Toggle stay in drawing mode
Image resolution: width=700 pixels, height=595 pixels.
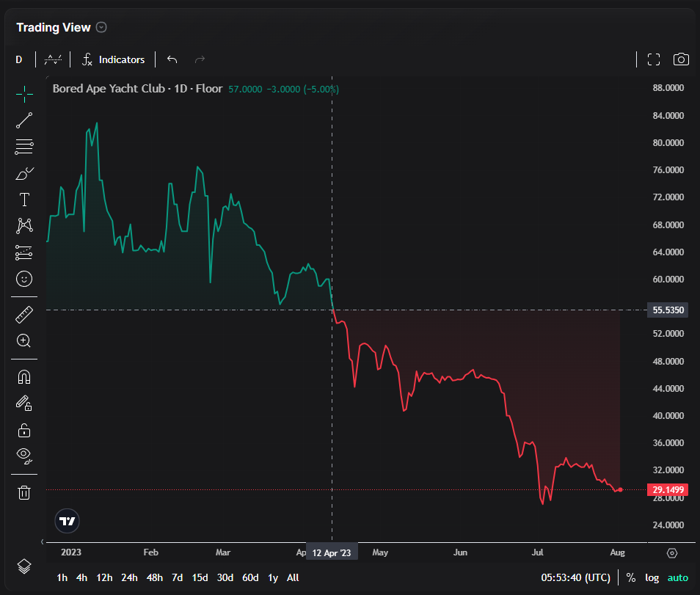coord(24,404)
